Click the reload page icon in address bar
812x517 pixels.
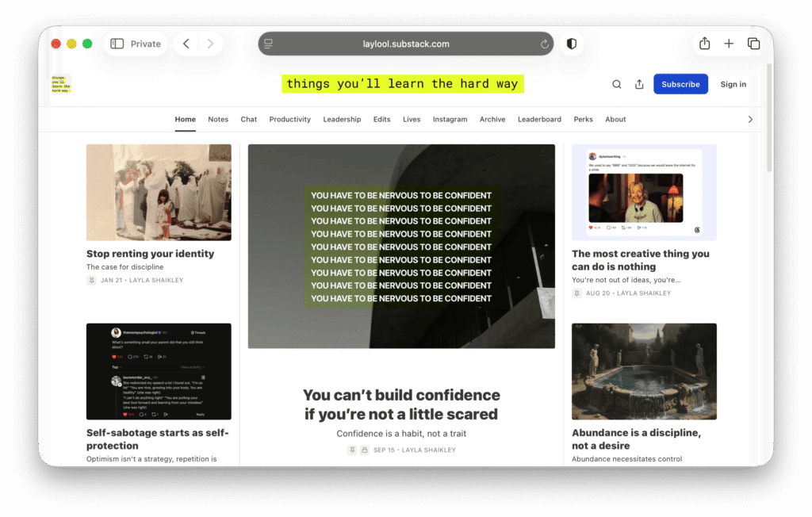(544, 44)
